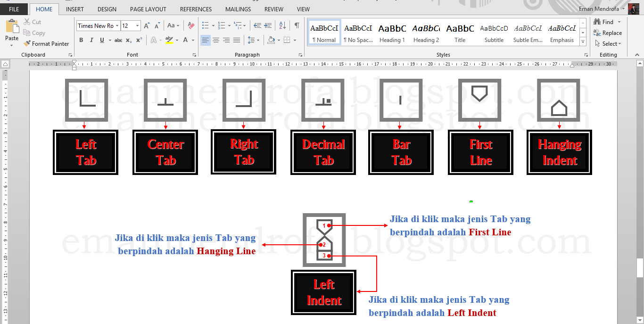Toggle Align Left paragraph alignment

pyautogui.click(x=206, y=41)
